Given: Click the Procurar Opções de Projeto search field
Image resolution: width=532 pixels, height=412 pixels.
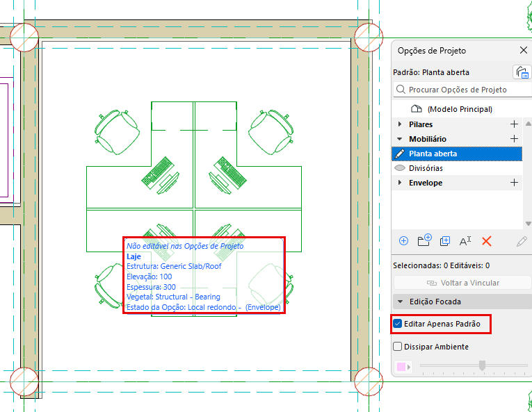Looking at the screenshot, I should (462, 90).
